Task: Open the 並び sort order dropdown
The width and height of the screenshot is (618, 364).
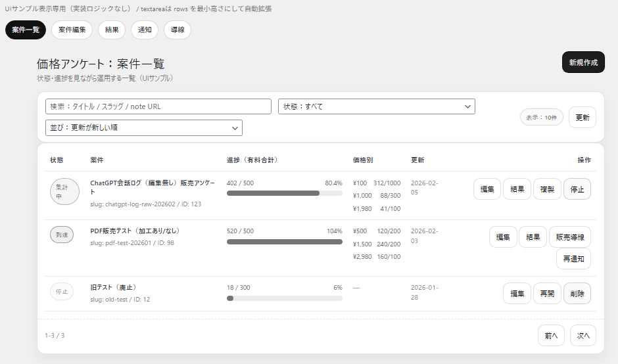Action: pyautogui.click(x=143, y=127)
